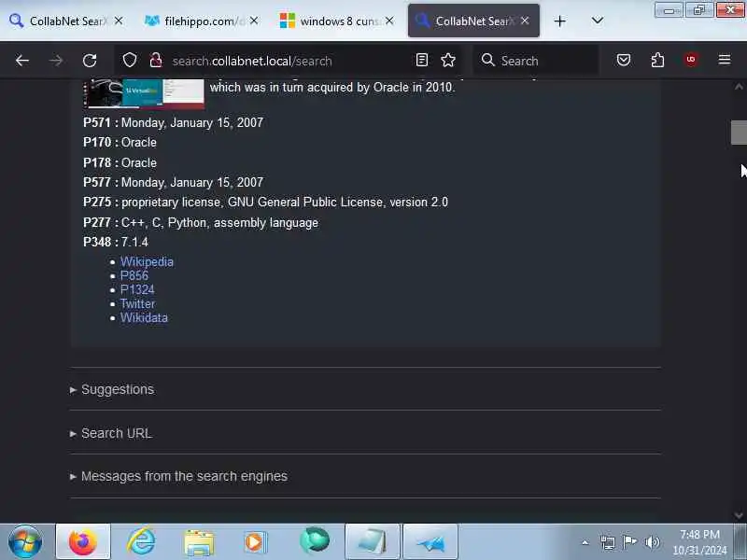Screen dimensions: 747x560
Task: Select the P348 : 7.1.4 text
Action: [x=116, y=242]
